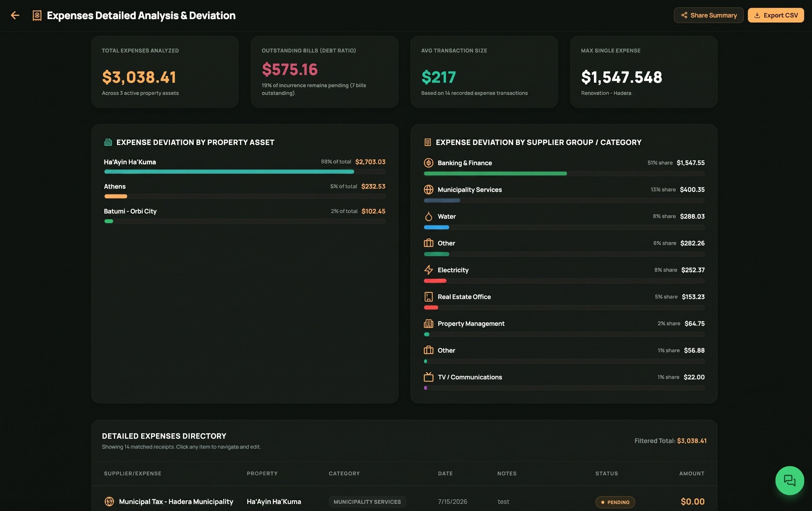Click the CATEGORY column header
The height and width of the screenshot is (511, 812).
[344, 474]
